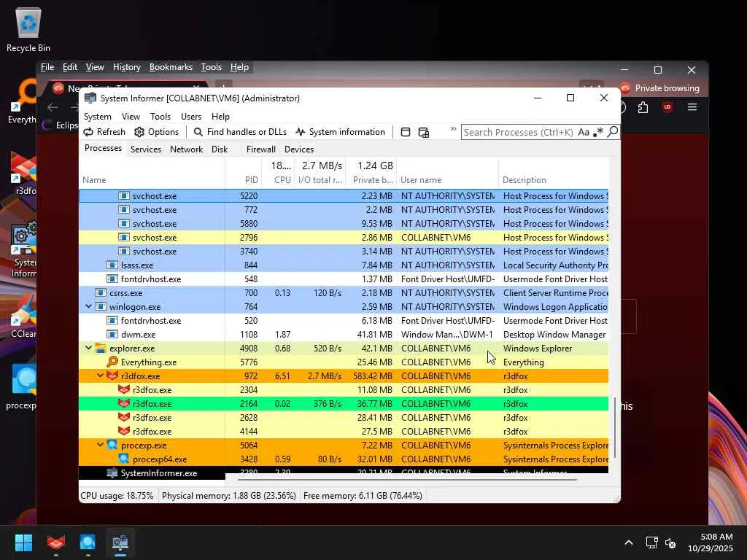This screenshot has width=747, height=560.
Task: Click the Refresh toolbar button
Action: (104, 132)
